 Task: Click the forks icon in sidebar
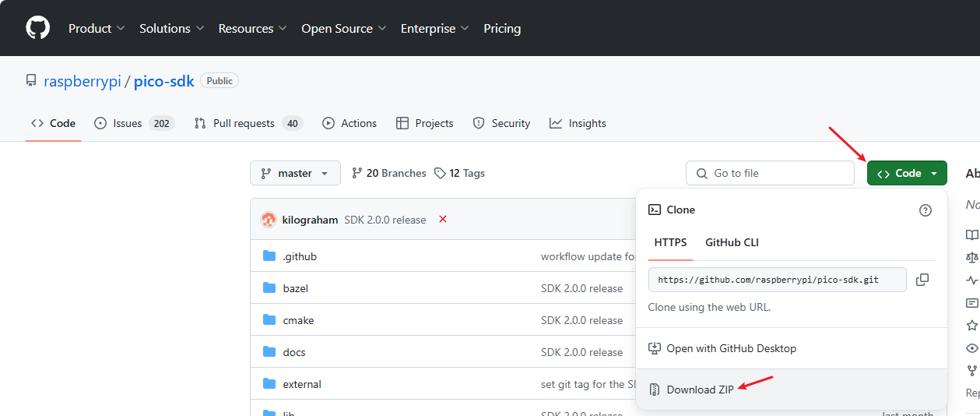pyautogui.click(x=971, y=371)
